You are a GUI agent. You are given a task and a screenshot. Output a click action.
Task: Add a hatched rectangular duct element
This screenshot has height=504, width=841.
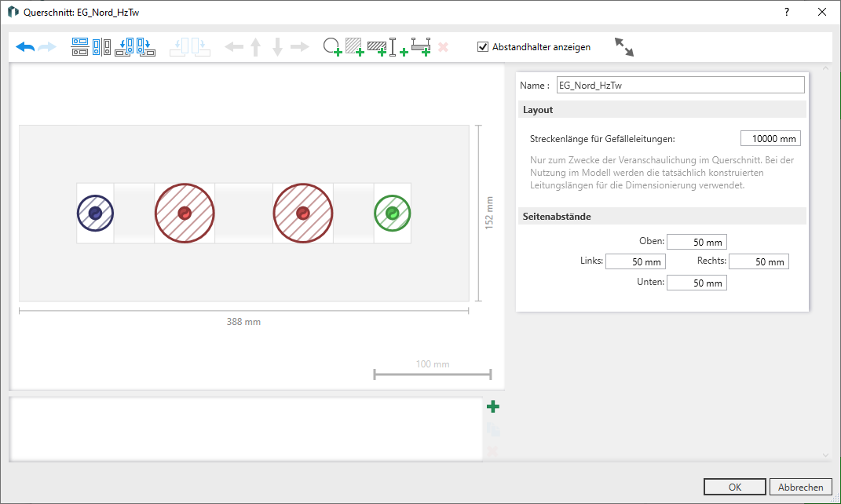[x=377, y=48]
